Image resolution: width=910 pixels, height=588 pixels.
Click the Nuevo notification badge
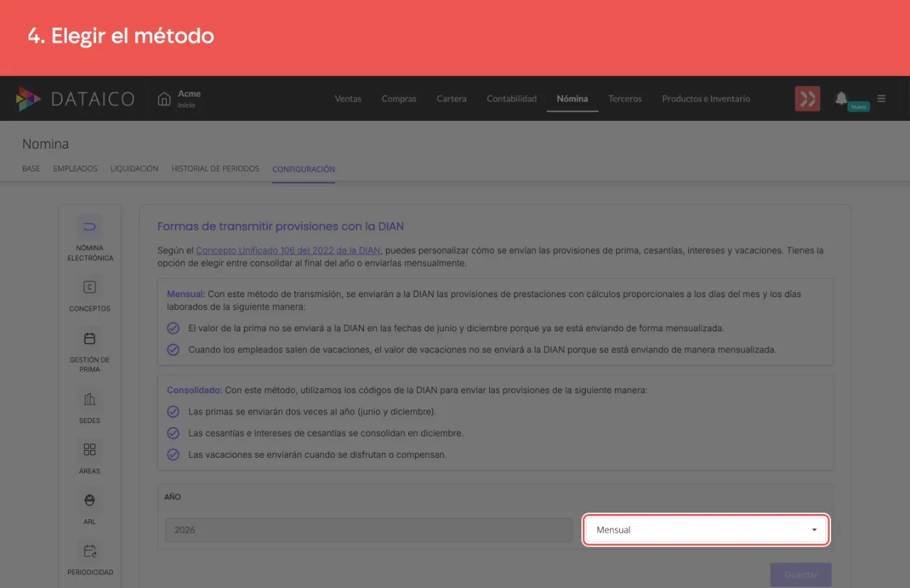click(859, 107)
